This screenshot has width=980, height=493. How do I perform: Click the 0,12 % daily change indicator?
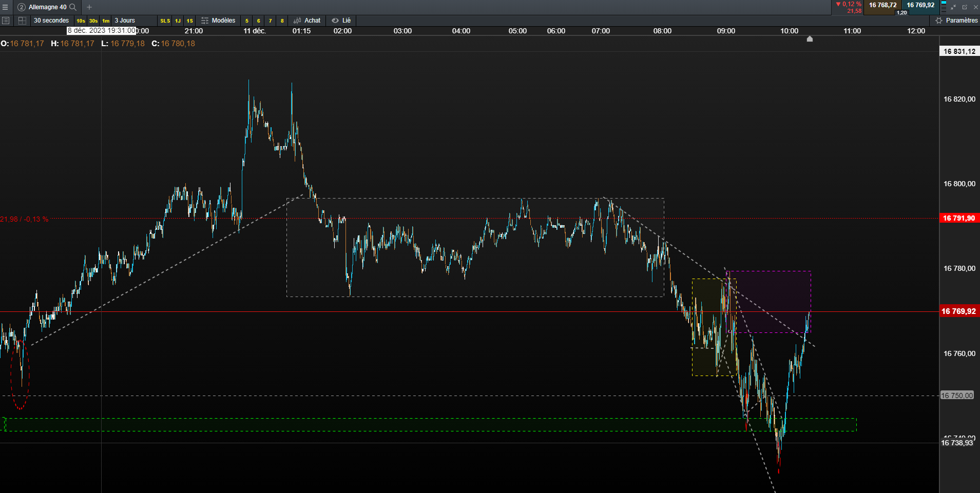[849, 4]
